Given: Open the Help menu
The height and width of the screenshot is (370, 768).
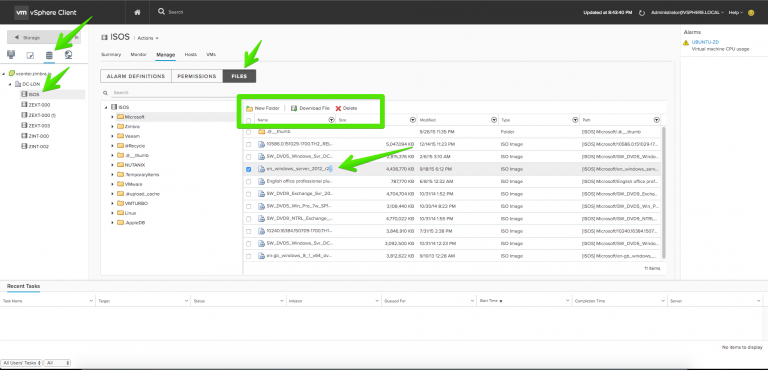Looking at the screenshot, I should pyautogui.click(x=736, y=13).
